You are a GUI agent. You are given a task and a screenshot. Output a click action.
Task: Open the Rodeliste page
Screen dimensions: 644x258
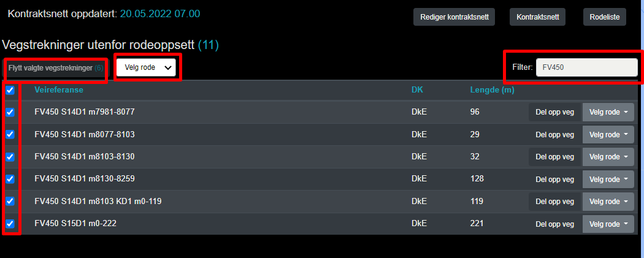605,17
